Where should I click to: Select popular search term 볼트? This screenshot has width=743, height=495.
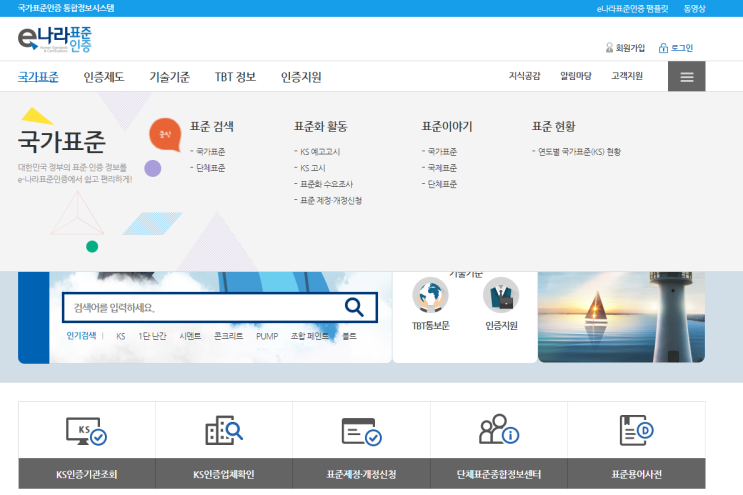tap(349, 336)
